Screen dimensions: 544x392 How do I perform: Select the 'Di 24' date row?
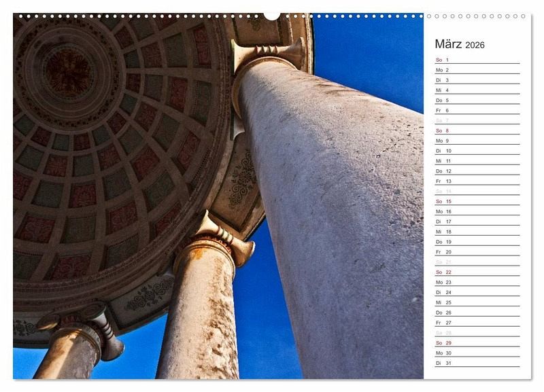(x=477, y=292)
